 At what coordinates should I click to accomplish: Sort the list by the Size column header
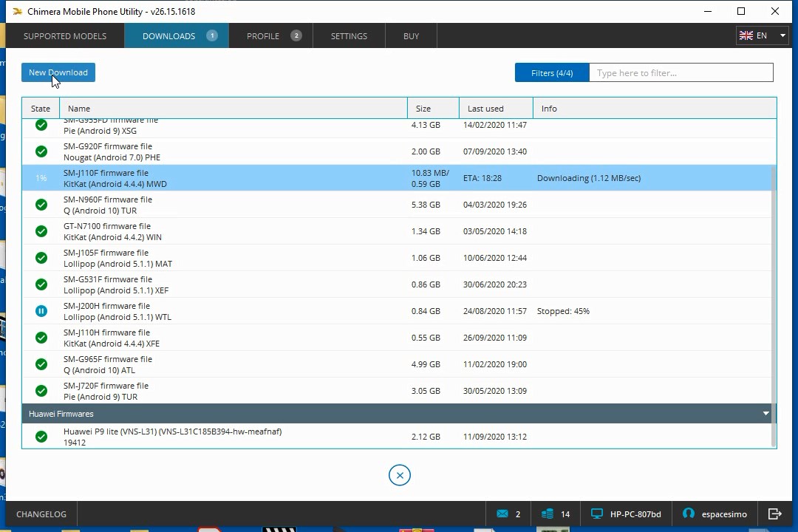pos(423,109)
